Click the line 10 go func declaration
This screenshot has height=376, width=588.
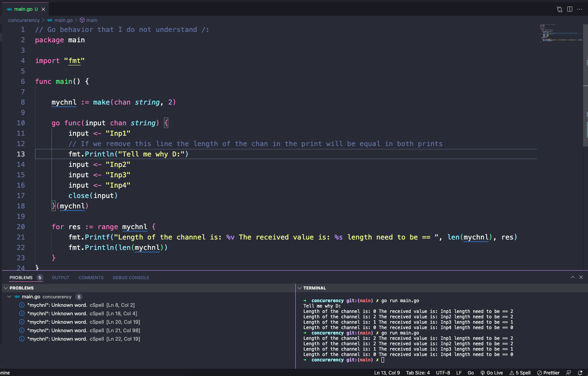coord(110,123)
